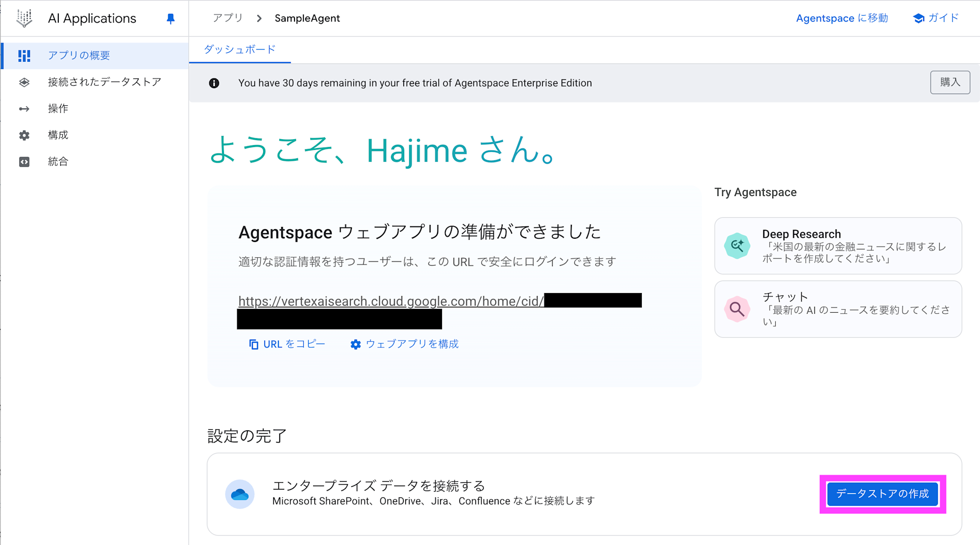Click the 購入 button
Viewport: 980px width, 545px height.
(x=950, y=82)
